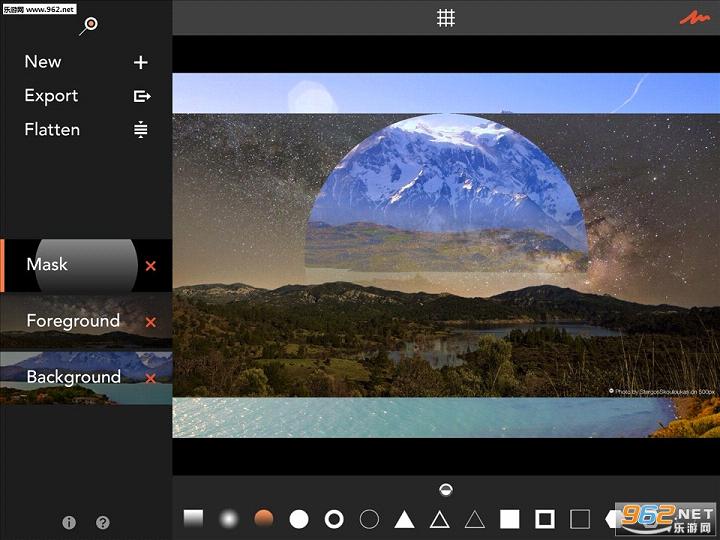This screenshot has width=720, height=540.
Task: Select the filled triangle shape
Action: coord(405,519)
